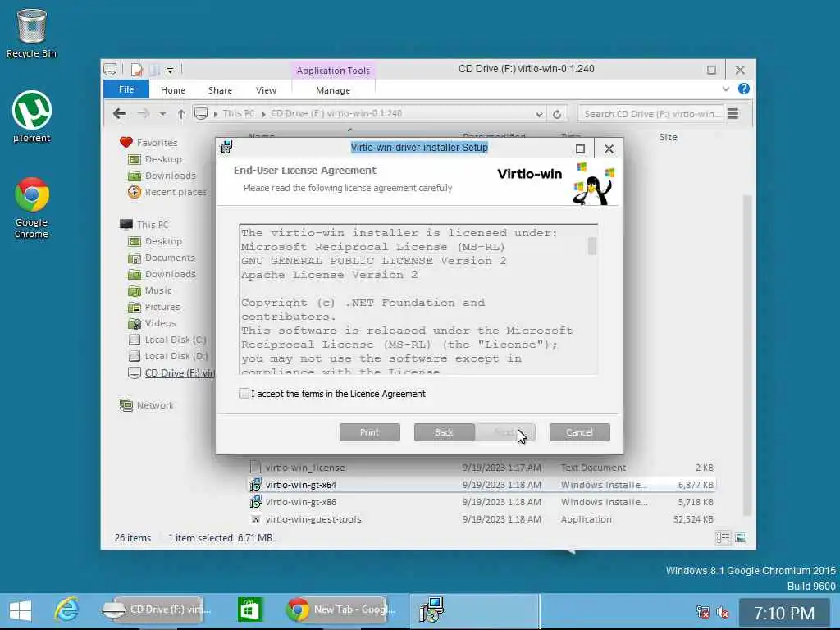Launch µTorrent from the desktop
This screenshot has width=840, height=630.
(x=32, y=116)
